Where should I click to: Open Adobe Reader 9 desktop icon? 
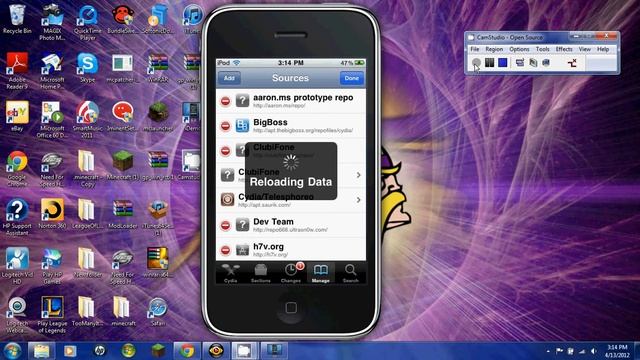coord(17,71)
